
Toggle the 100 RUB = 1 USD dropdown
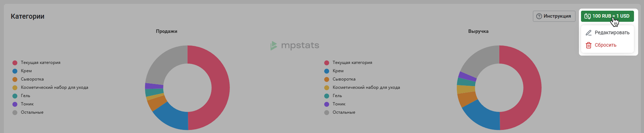tap(607, 16)
